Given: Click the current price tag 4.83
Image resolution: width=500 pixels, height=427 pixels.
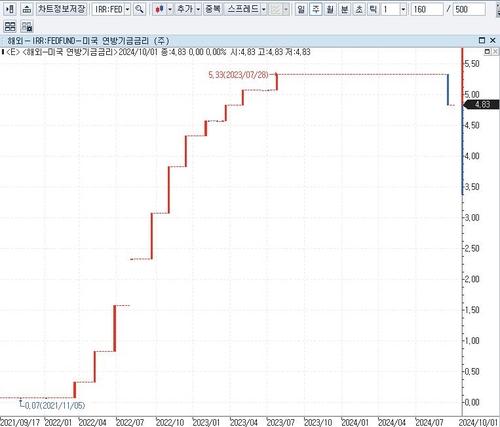Looking at the screenshot, I should 482,104.
